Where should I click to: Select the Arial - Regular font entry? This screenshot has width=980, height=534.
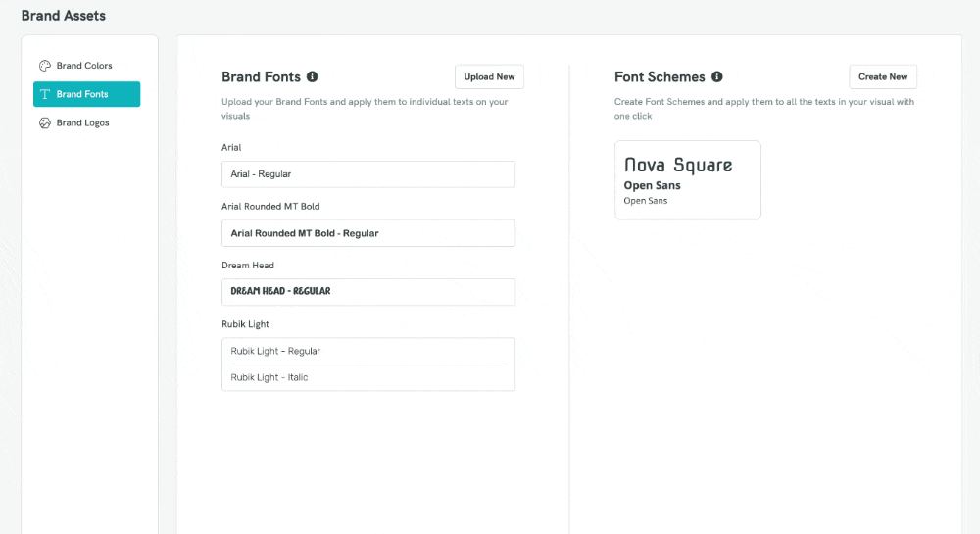[368, 174]
